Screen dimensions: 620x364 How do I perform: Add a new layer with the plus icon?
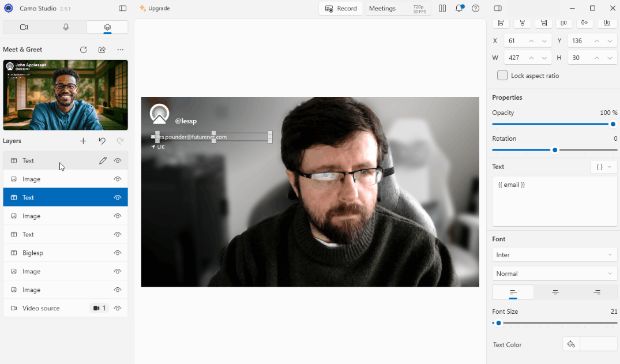pos(83,141)
